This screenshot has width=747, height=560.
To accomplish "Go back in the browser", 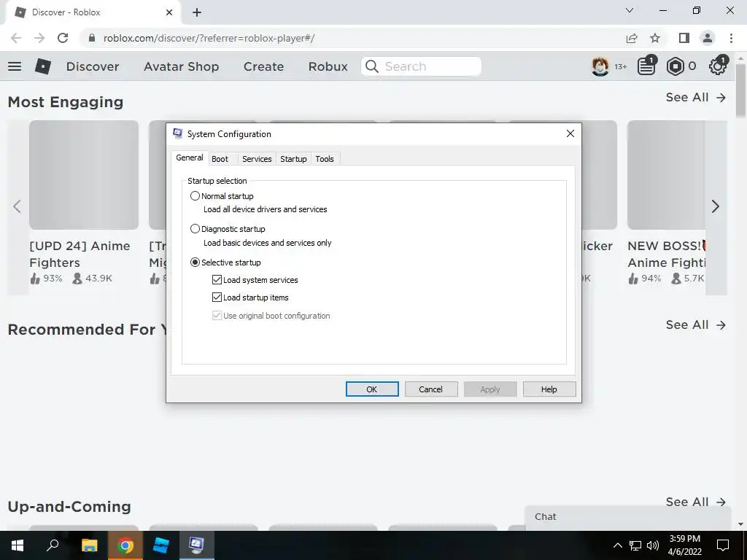I will click(x=16, y=38).
